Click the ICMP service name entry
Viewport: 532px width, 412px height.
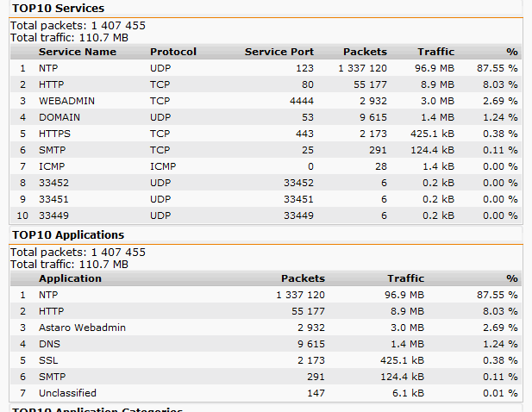(52, 166)
